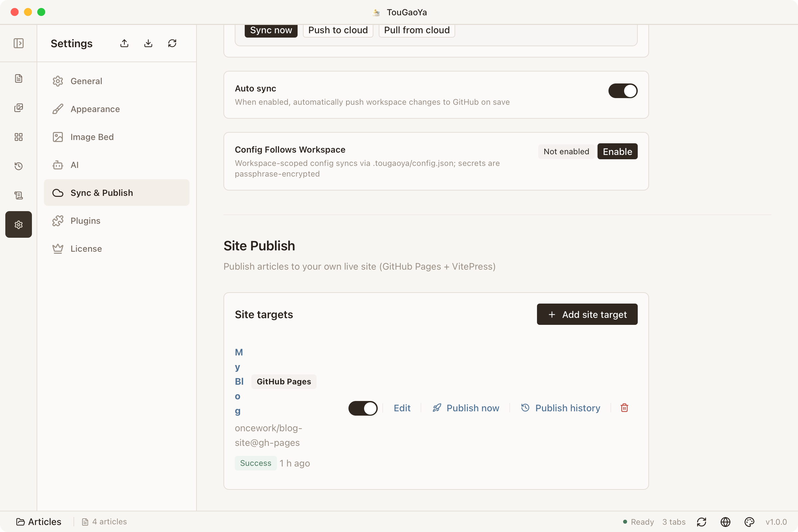Open the grid dashboard rail icon
Viewport: 798px width, 532px height.
click(x=18, y=137)
